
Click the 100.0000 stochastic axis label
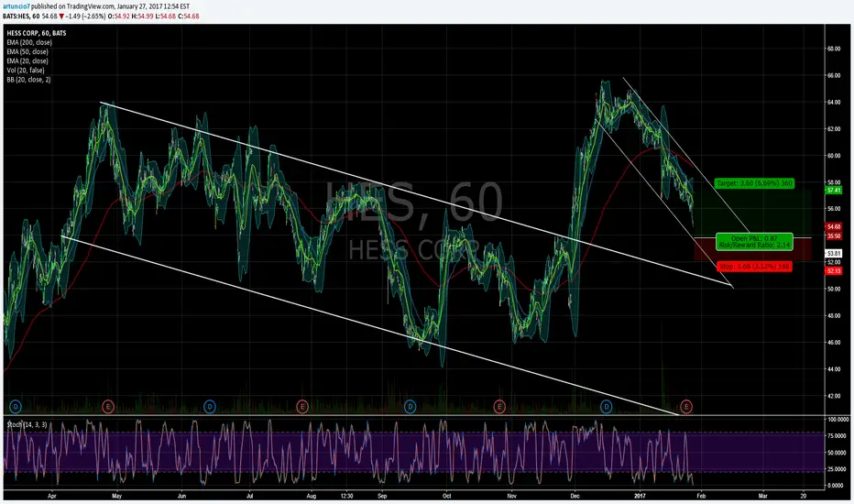coord(838,420)
